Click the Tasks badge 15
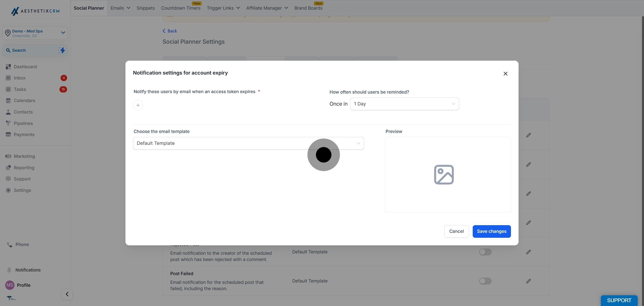The width and height of the screenshot is (644, 306). [x=63, y=89]
